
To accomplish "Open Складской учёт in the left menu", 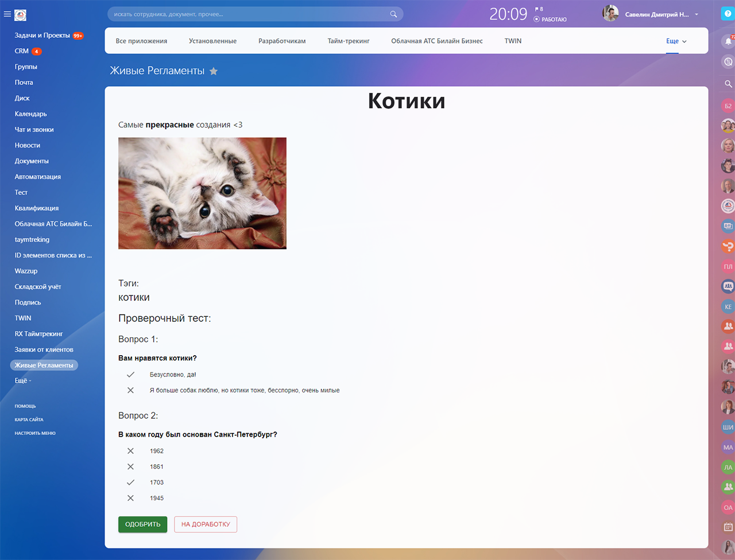I will click(x=38, y=287).
